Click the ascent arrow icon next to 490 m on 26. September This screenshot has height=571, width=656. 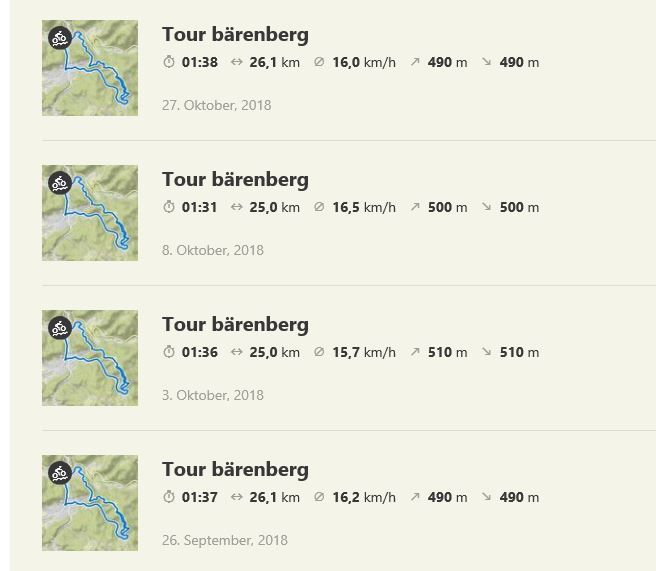pyautogui.click(x=415, y=497)
